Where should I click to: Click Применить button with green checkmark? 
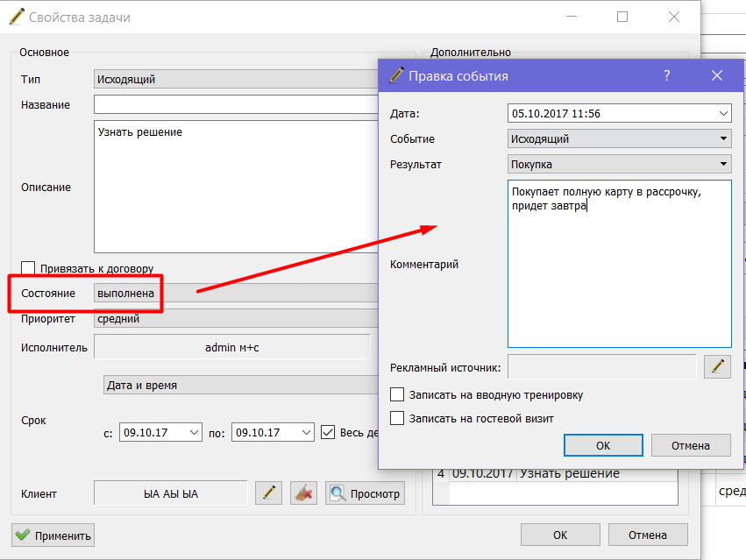[53, 535]
